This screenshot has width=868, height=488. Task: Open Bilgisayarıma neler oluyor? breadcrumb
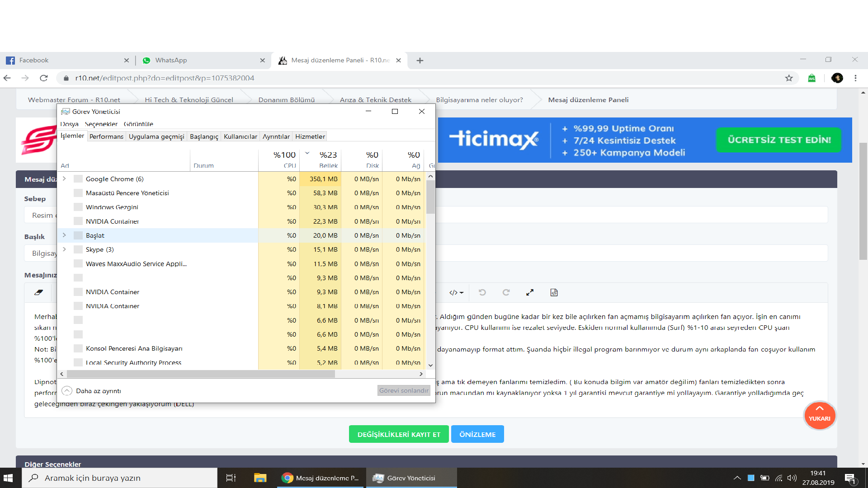tap(479, 100)
